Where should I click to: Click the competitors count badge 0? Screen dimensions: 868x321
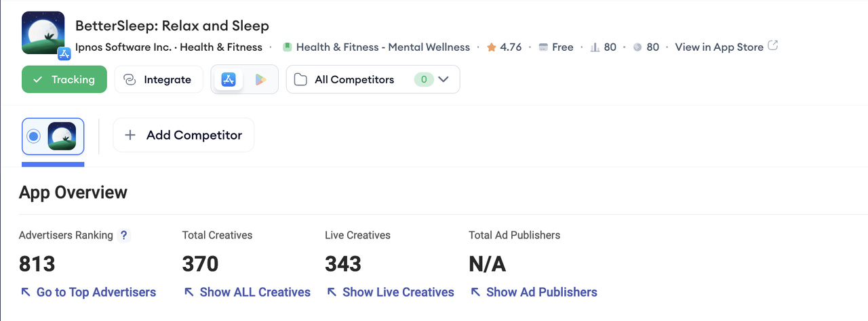[x=424, y=79]
